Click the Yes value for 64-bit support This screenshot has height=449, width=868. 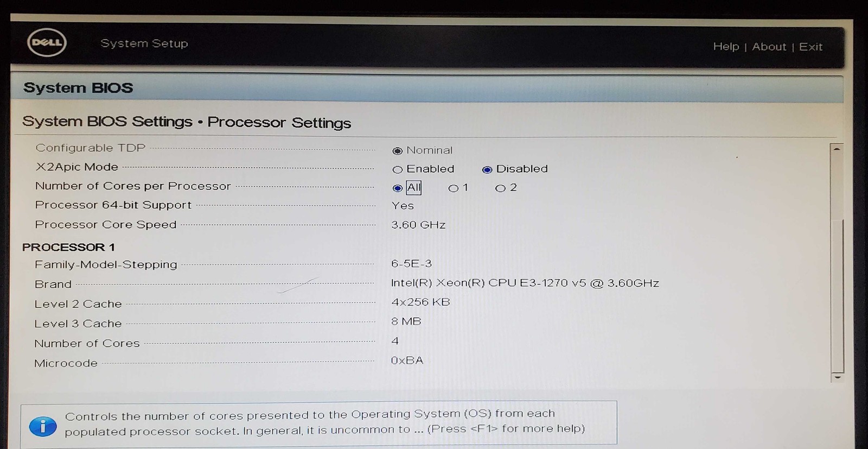coord(403,206)
